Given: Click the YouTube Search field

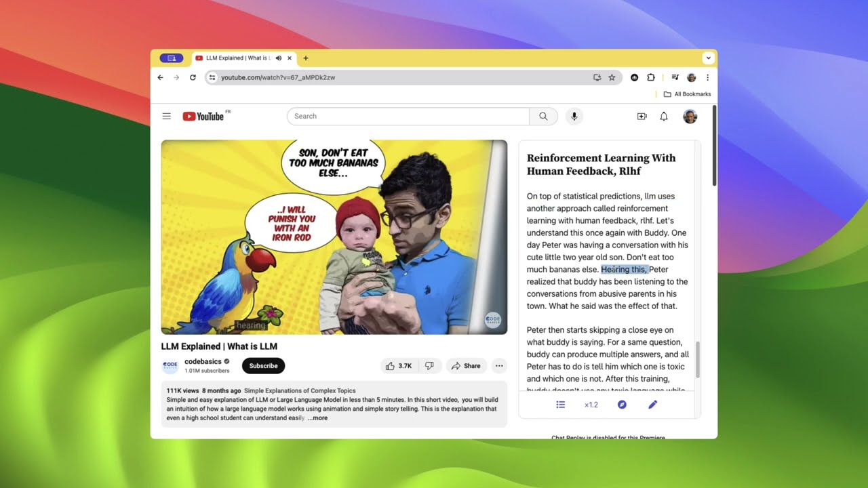Looking at the screenshot, I should click(408, 116).
